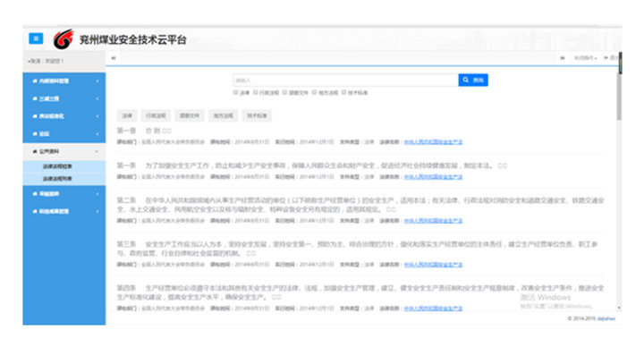Check the 法律 checkbox under the search box
644x347 pixels.
pos(236,92)
